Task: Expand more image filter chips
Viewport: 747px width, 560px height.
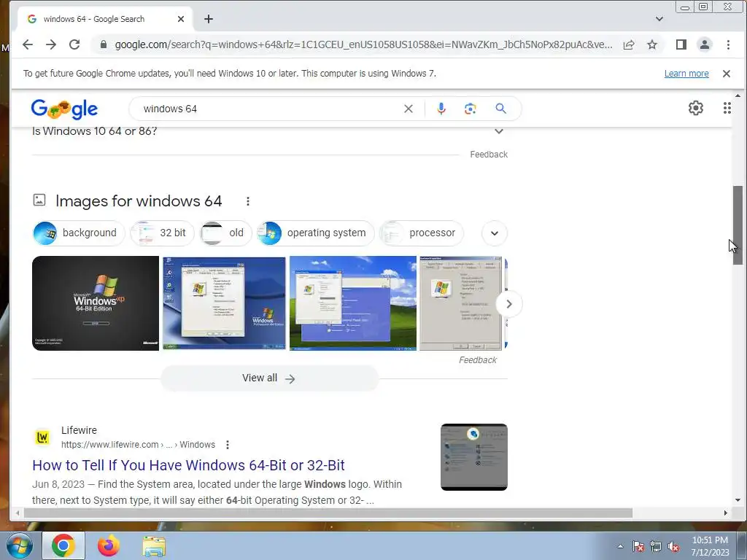Action: 495,233
